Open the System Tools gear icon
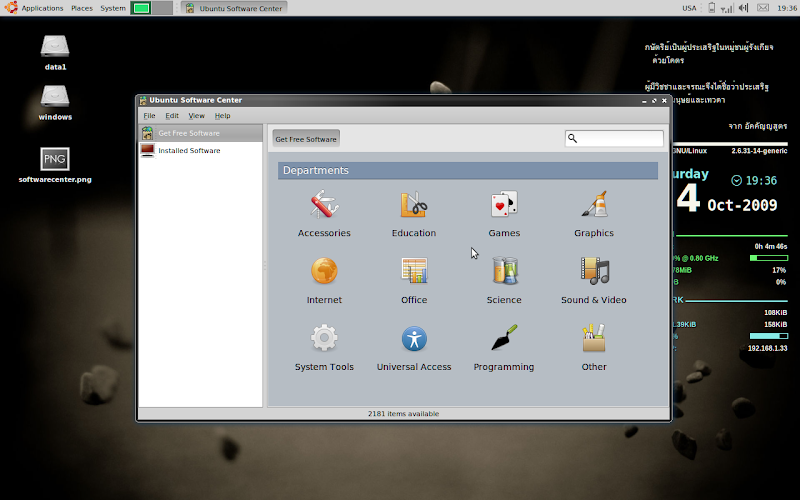The width and height of the screenshot is (800, 500). 324,338
